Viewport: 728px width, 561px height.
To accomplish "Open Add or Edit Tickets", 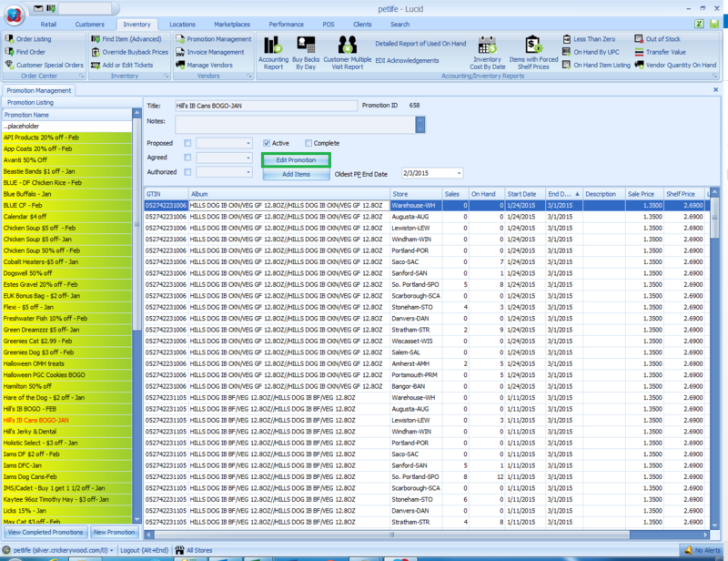I will click(x=122, y=65).
